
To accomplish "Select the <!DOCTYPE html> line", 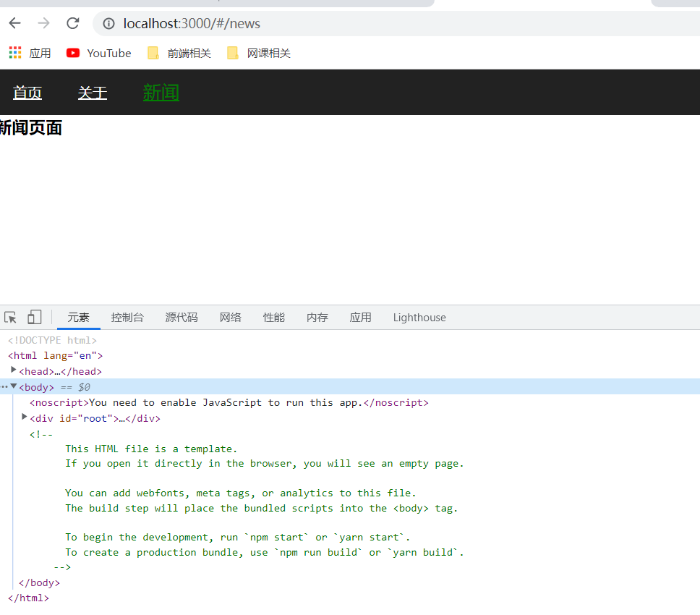I will (52, 340).
